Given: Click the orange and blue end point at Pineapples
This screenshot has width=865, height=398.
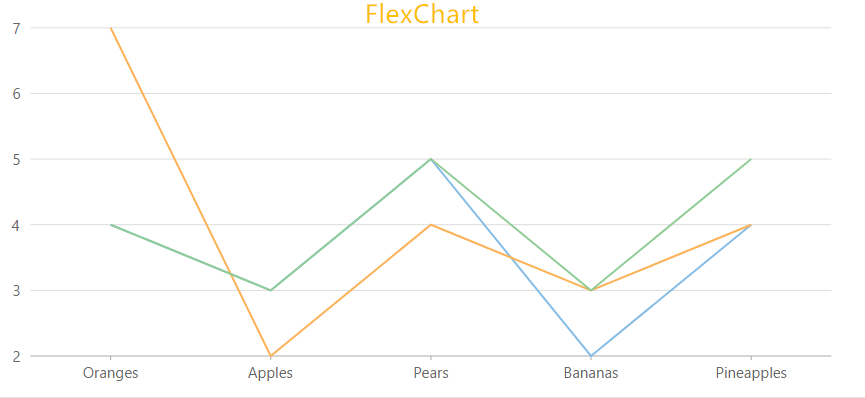Looking at the screenshot, I should 751,225.
